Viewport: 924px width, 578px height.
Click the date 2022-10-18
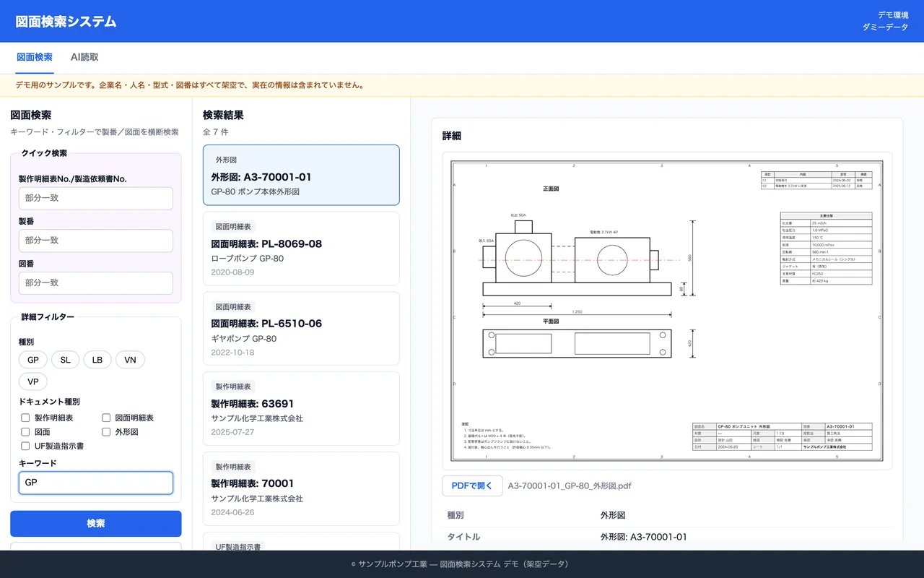coord(232,353)
